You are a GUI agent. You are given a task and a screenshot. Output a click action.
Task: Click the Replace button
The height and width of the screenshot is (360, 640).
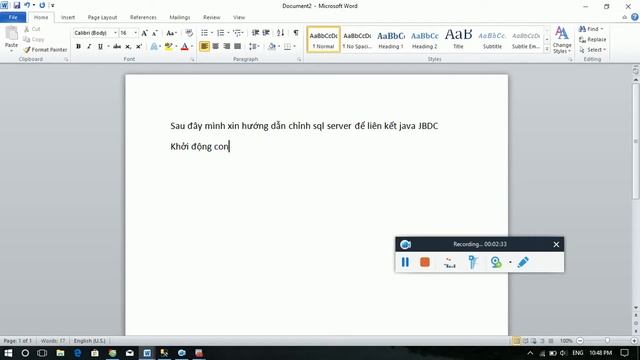pyautogui.click(x=593, y=40)
